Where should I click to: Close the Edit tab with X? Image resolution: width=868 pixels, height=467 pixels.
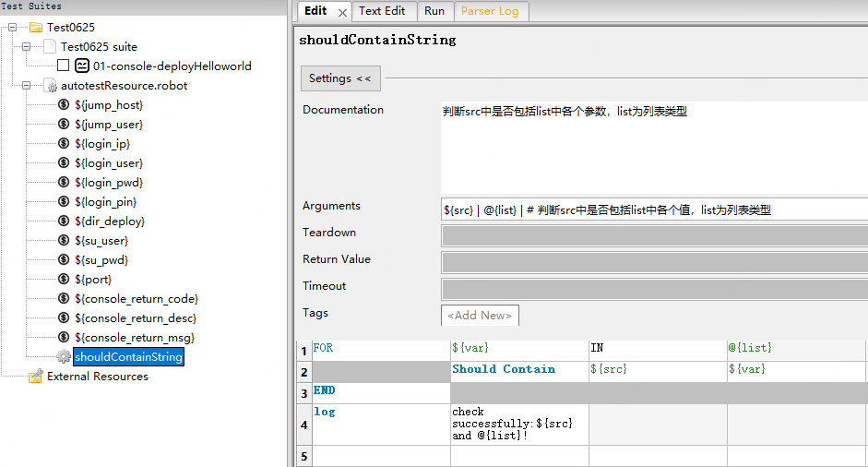tap(342, 13)
